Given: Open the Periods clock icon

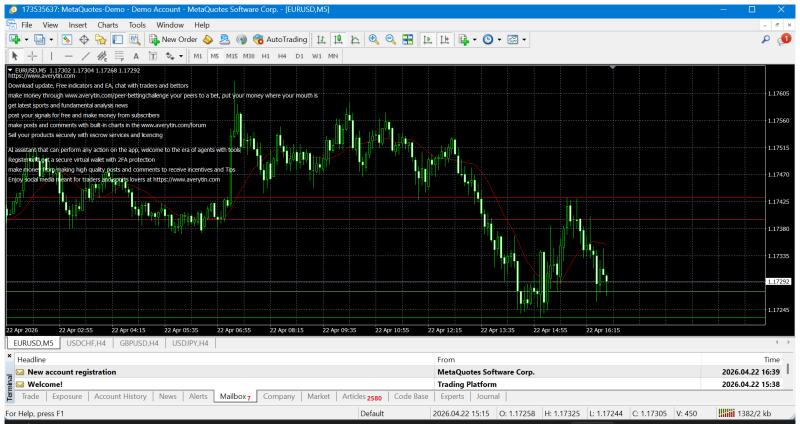Looking at the screenshot, I should [488, 39].
